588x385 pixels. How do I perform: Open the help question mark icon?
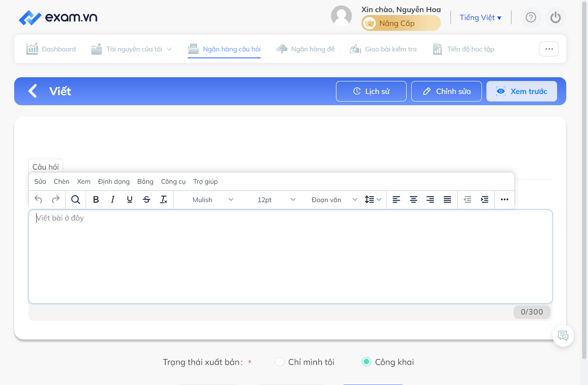click(x=531, y=18)
